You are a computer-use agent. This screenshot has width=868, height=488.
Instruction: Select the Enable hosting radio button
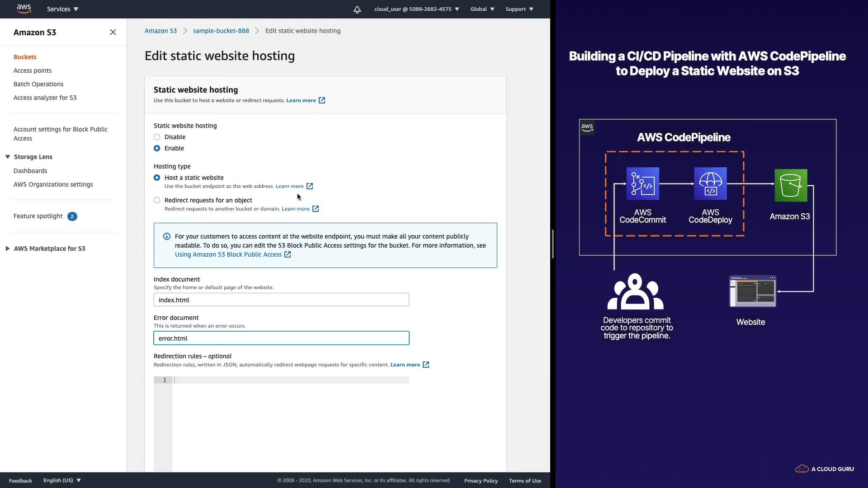click(157, 148)
